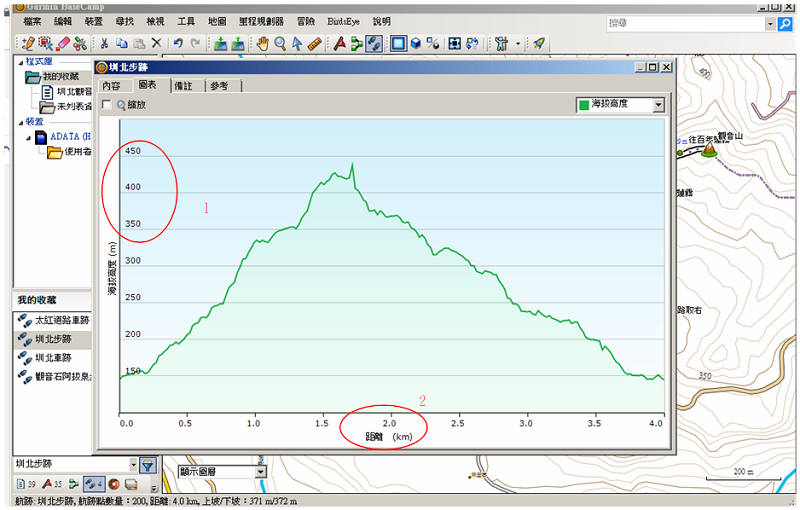Collapse the 裝置 devices tree node
The width and height of the screenshot is (800, 510).
(x=21, y=122)
